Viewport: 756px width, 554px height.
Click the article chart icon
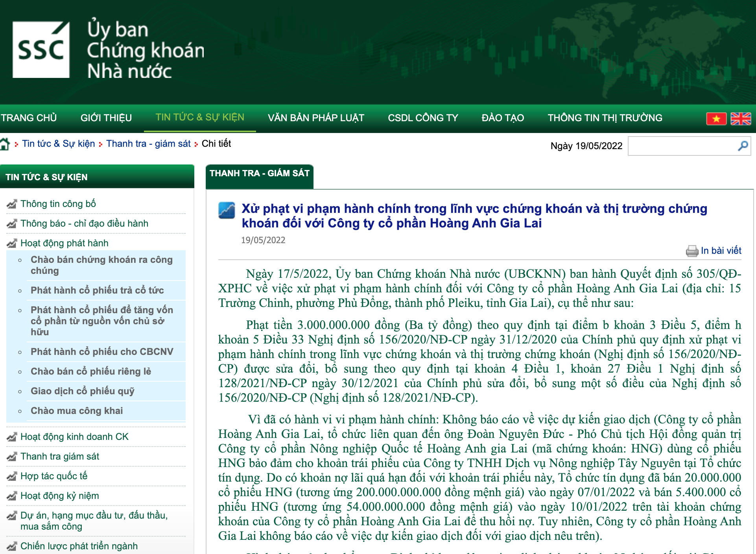point(227,210)
